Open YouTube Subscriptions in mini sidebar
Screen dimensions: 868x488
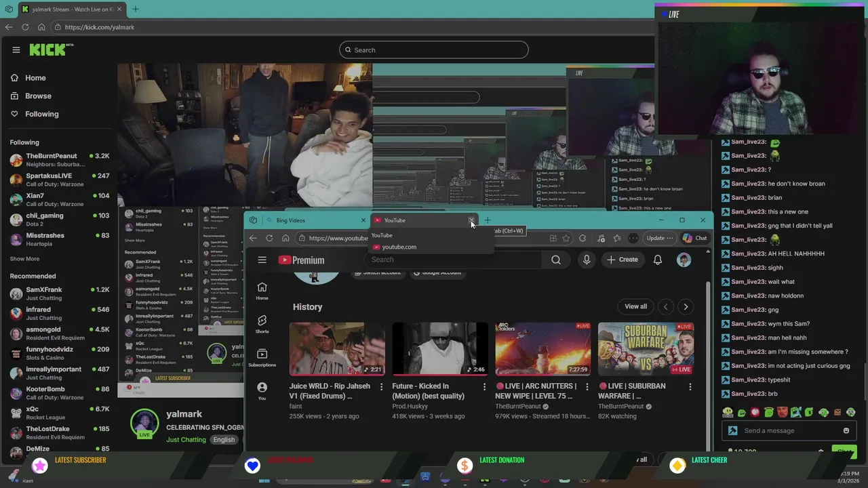262,358
